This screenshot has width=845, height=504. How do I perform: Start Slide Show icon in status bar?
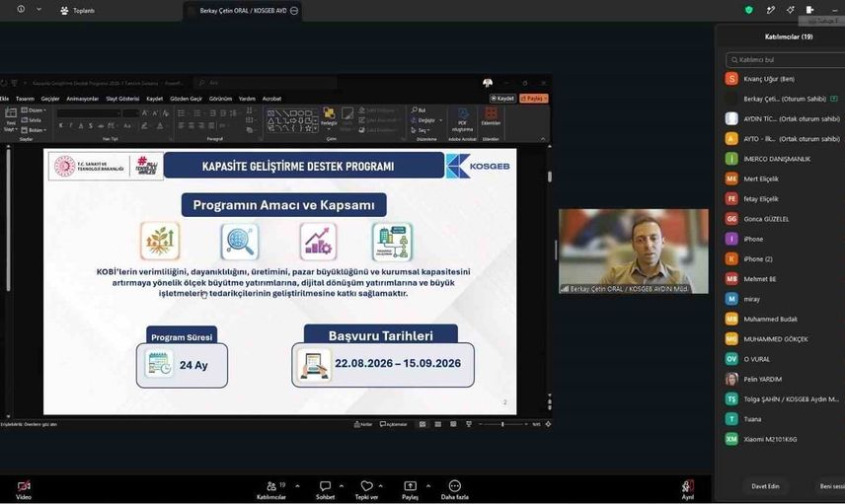point(469,424)
